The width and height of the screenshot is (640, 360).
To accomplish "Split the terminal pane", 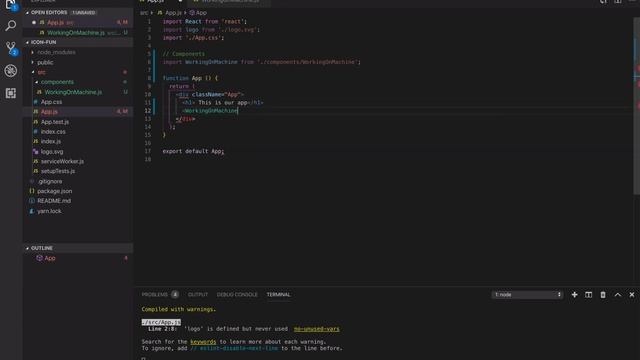I will [588, 295].
